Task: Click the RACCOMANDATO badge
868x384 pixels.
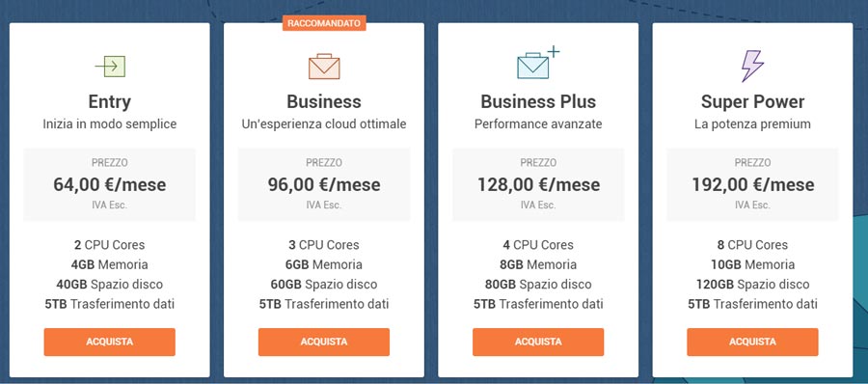Action: 324,23
